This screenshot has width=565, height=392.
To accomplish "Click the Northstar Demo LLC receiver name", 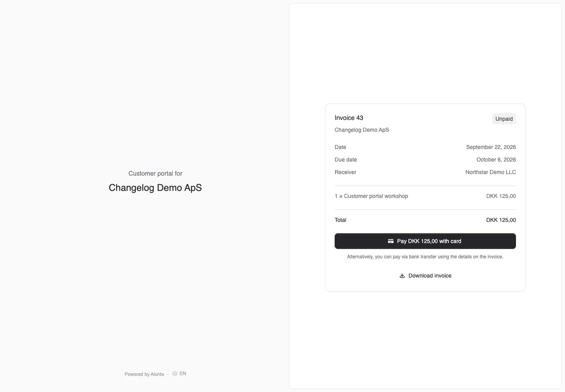I will (x=490, y=172).
